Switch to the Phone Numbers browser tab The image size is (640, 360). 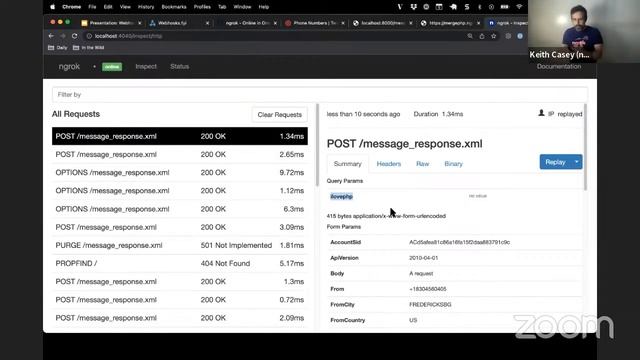[x=314, y=23]
